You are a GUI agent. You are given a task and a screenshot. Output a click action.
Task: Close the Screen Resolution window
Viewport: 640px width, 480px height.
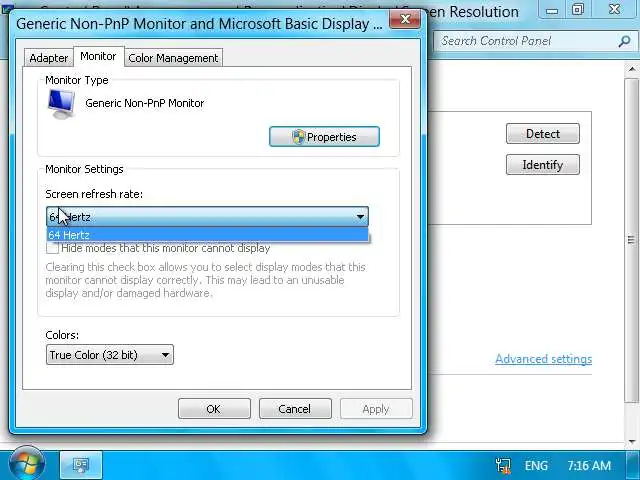pyautogui.click(x=614, y=10)
